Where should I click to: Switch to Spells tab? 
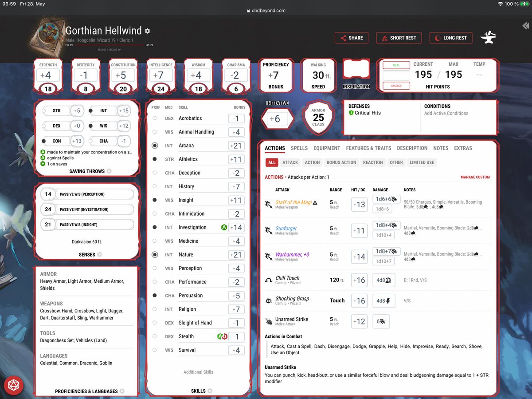[299, 148]
